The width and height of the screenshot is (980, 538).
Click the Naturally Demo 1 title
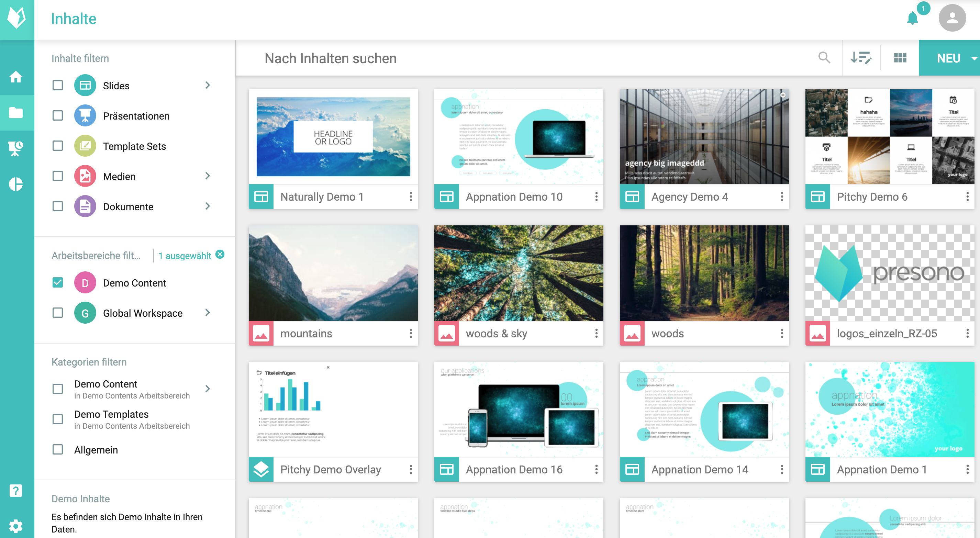coord(322,197)
